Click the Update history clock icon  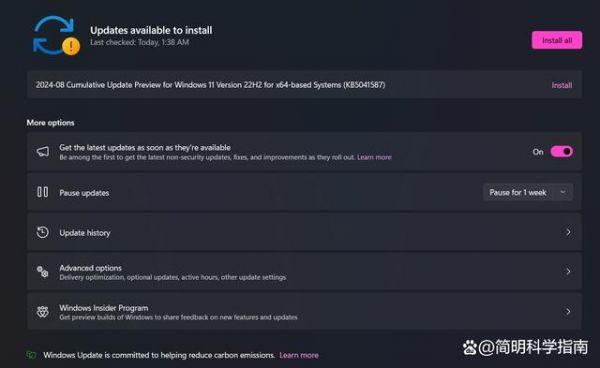point(42,232)
